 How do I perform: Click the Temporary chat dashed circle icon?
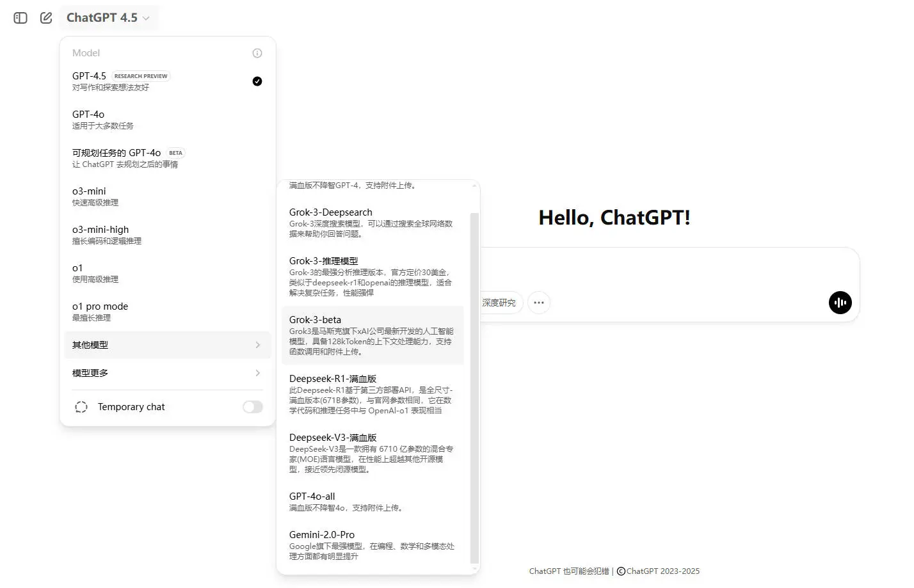(x=81, y=407)
